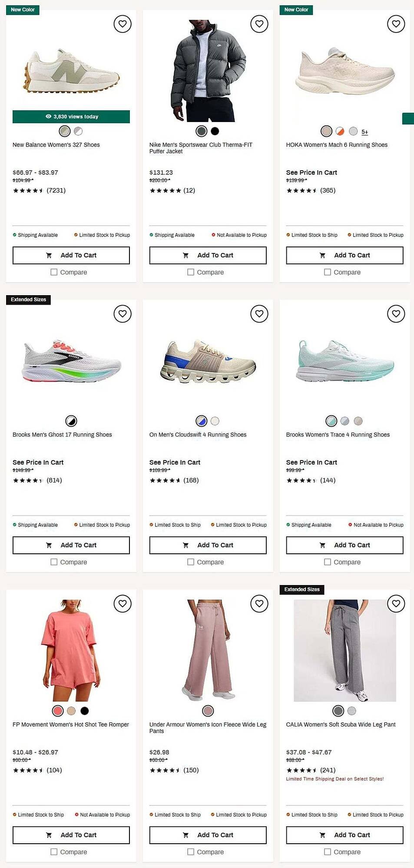This screenshot has height=868, width=414.
Task: Enable Compare for On Cloudswift 4 shoes
Action: pos(191,562)
